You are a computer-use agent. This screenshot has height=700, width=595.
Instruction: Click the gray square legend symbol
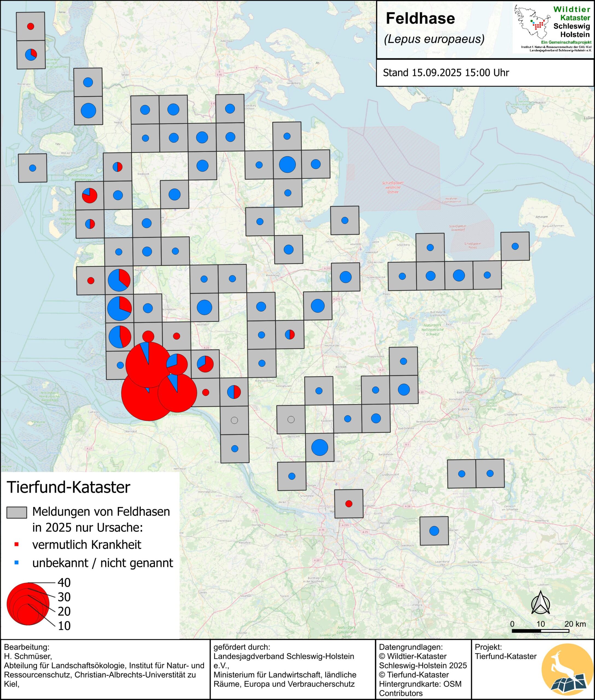tap(16, 512)
